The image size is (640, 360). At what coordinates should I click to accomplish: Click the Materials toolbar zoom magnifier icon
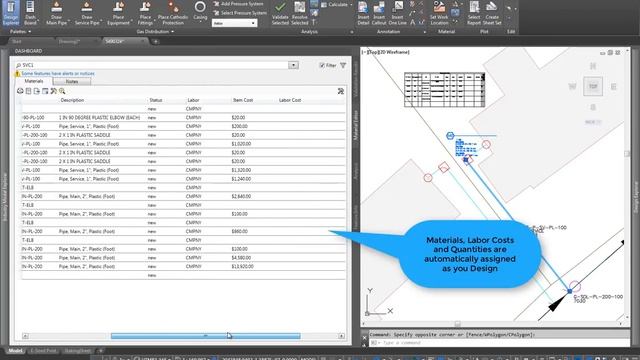pyautogui.click(x=62, y=91)
